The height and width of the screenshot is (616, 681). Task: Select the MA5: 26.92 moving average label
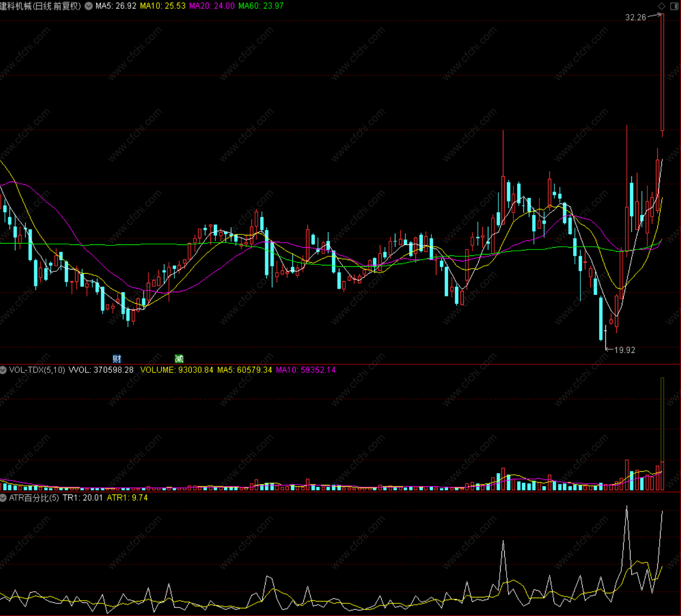click(x=116, y=6)
